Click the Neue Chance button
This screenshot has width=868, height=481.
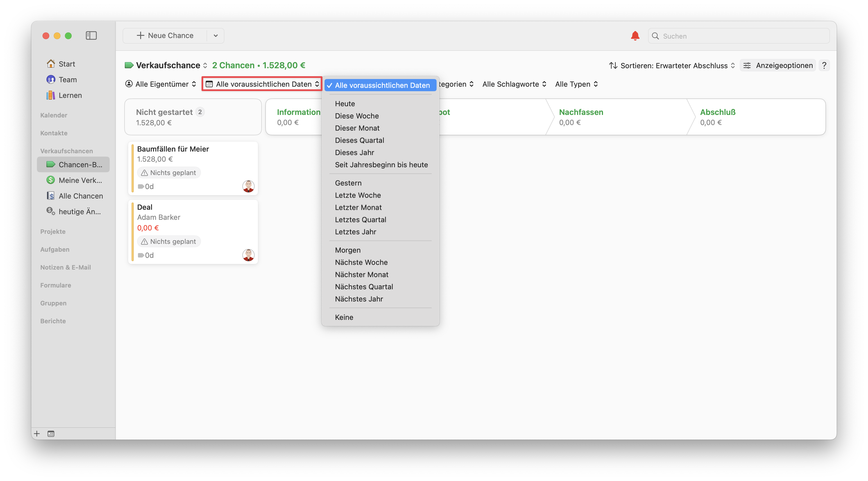[x=165, y=36]
